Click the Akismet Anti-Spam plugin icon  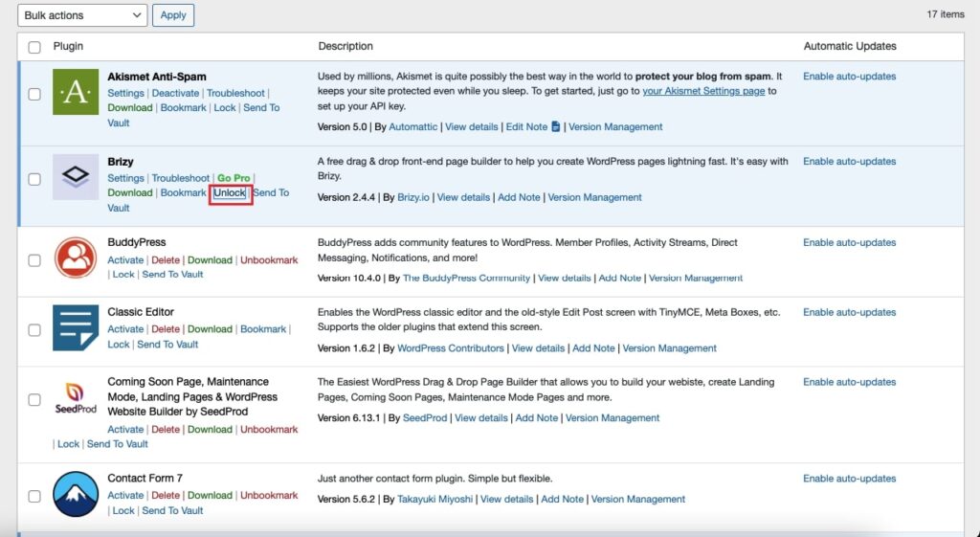tap(76, 92)
